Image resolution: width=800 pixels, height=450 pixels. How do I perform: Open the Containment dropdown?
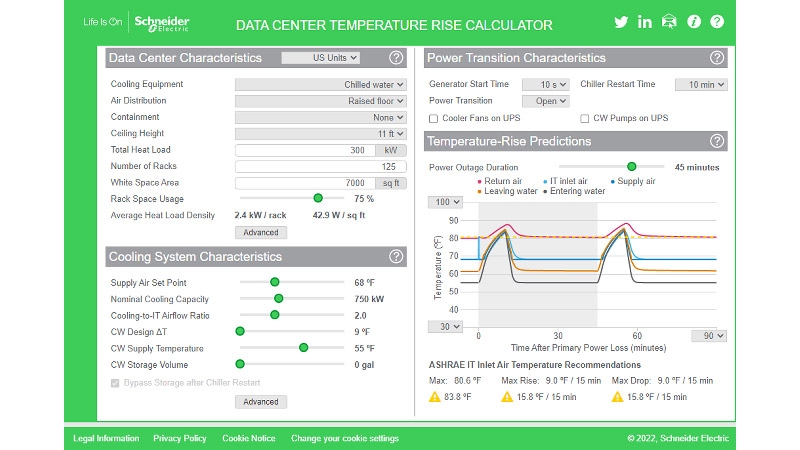coord(320,117)
